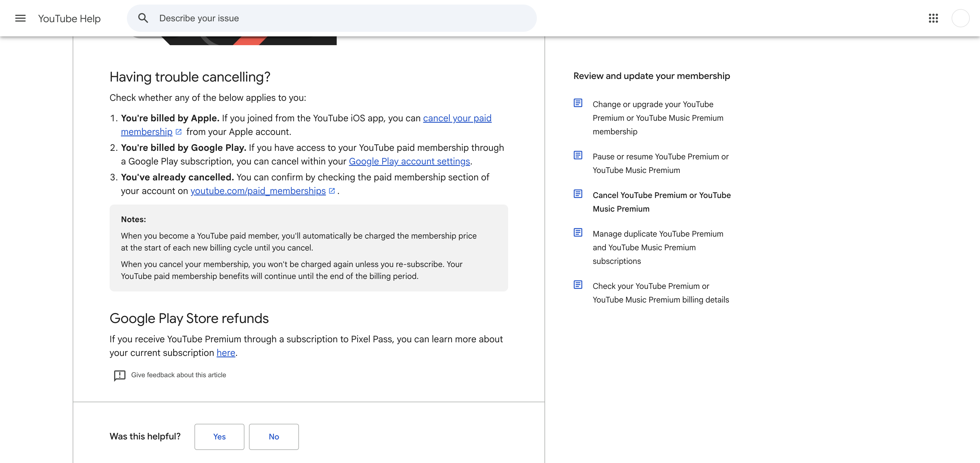Open youtube.com/paid_memberships link

click(258, 191)
